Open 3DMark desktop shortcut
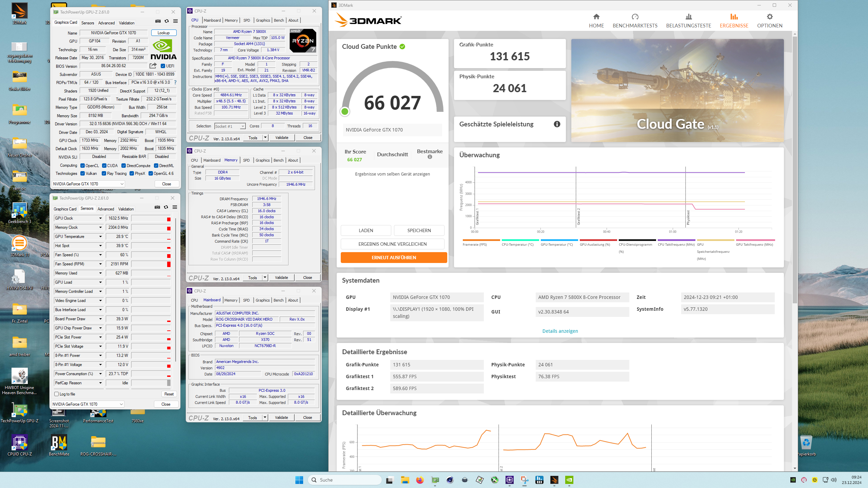This screenshot has height=488, width=868. (20, 14)
